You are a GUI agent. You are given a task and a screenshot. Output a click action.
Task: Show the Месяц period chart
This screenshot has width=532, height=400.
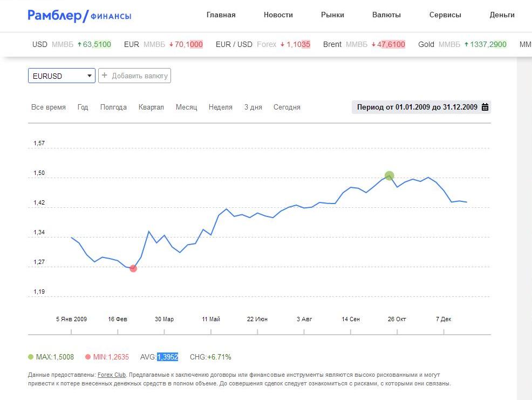pyautogui.click(x=186, y=107)
